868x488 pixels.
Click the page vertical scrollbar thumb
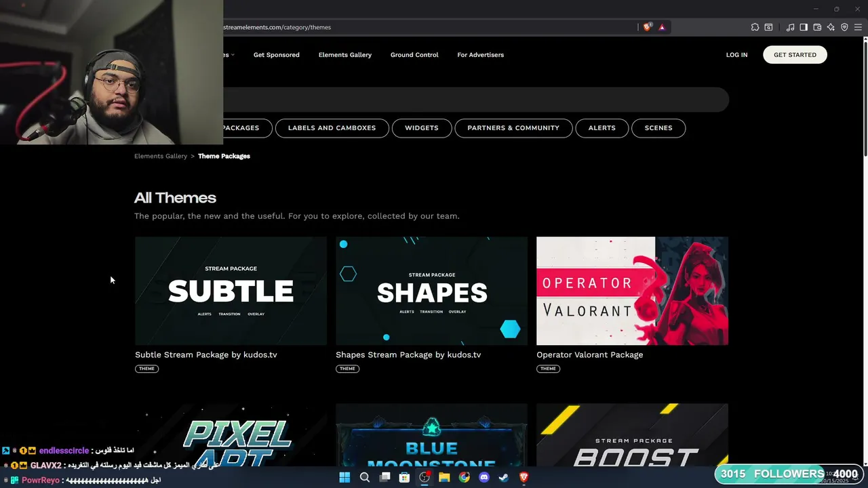pos(865,98)
